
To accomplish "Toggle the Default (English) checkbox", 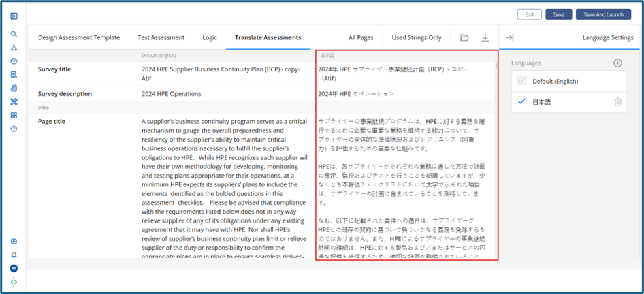I will click(522, 81).
